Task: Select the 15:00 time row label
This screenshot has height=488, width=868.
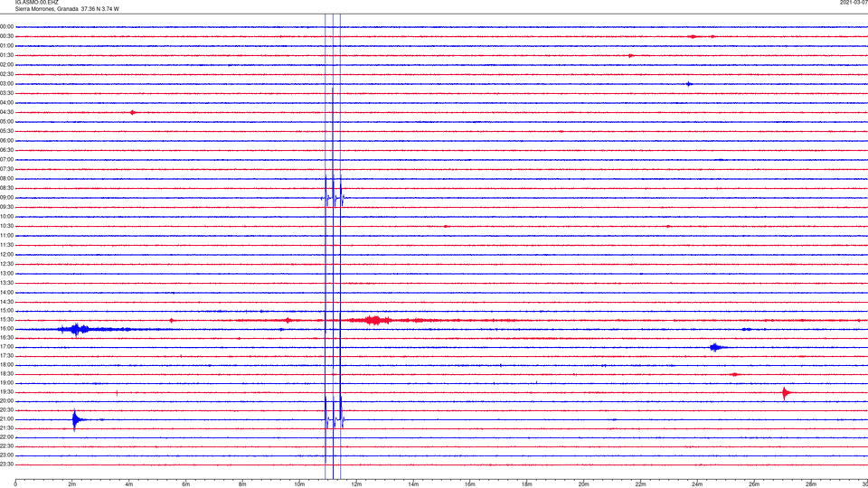Action: pos(6,311)
